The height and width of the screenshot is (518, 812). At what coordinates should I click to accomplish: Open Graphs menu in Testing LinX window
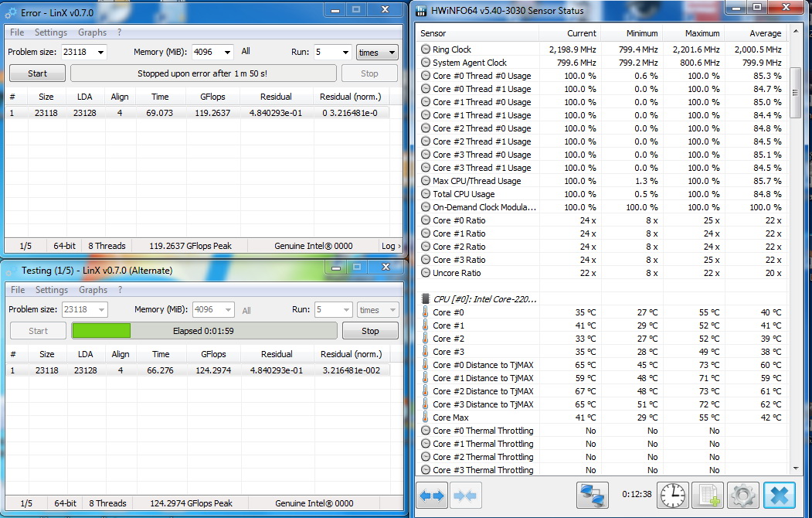(93, 290)
